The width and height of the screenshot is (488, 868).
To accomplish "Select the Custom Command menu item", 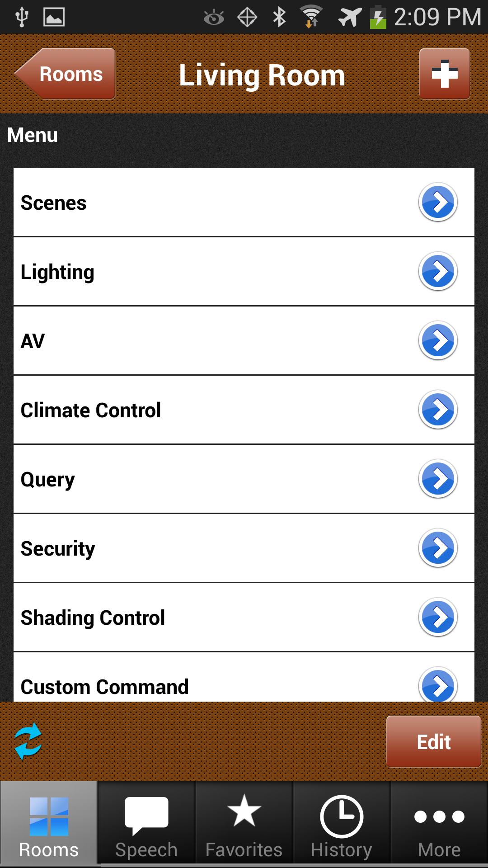I will pos(105,686).
